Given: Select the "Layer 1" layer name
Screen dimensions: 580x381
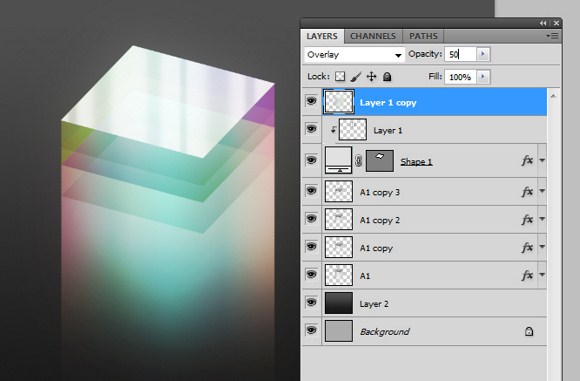Looking at the screenshot, I should 388,131.
